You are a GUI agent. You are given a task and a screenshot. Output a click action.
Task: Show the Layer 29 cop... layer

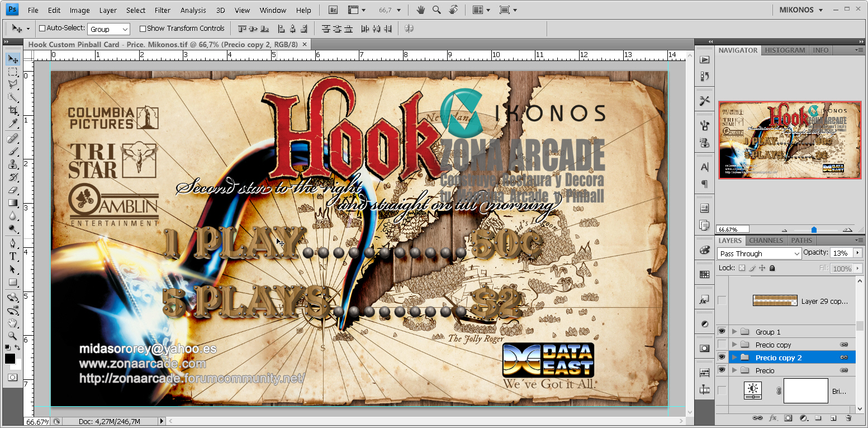[x=722, y=300]
